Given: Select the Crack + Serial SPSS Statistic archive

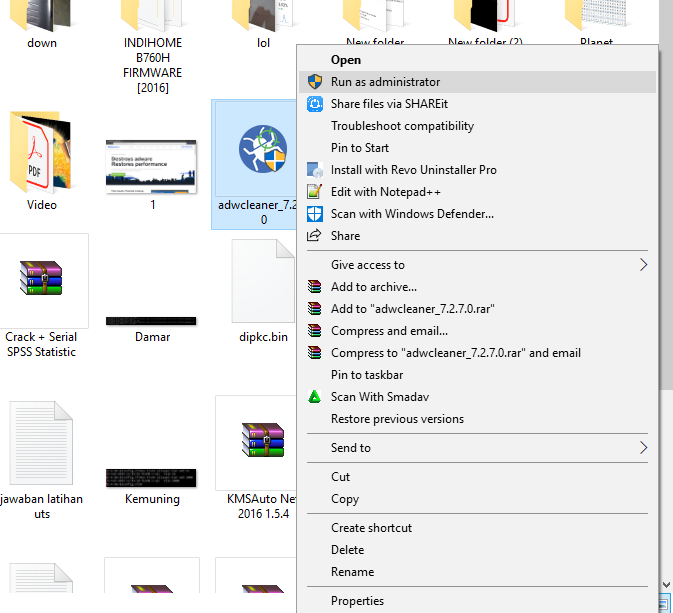Looking at the screenshot, I should click(41, 278).
